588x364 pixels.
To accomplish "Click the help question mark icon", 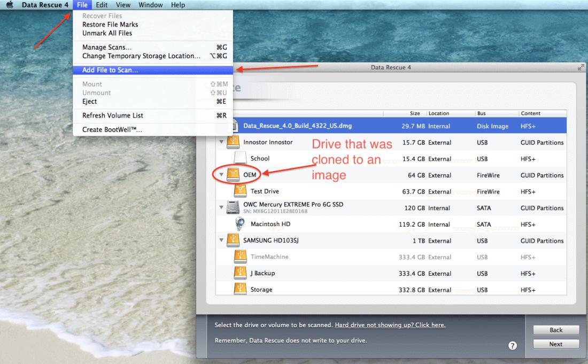I will coord(512,346).
